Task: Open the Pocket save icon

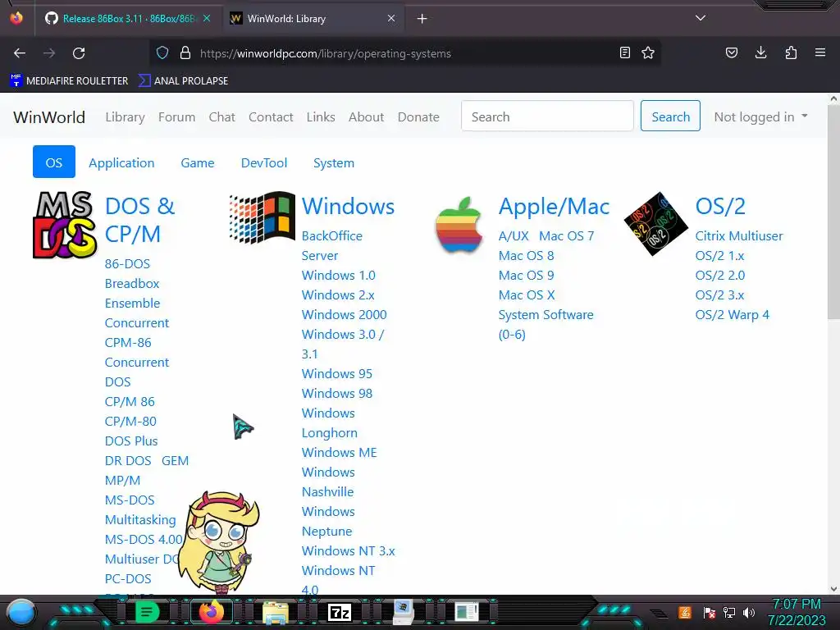Action: [x=731, y=53]
